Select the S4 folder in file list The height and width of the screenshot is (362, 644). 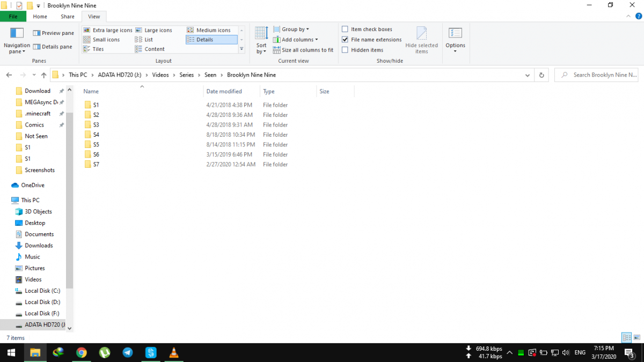(91, 135)
